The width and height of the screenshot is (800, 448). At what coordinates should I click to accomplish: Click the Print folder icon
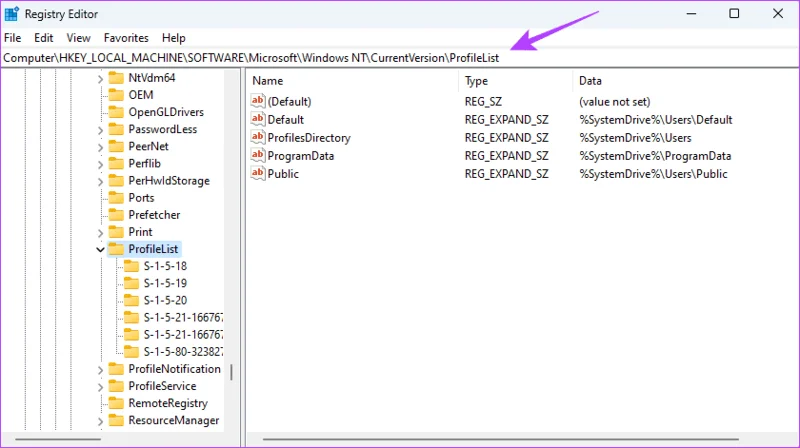[116, 232]
